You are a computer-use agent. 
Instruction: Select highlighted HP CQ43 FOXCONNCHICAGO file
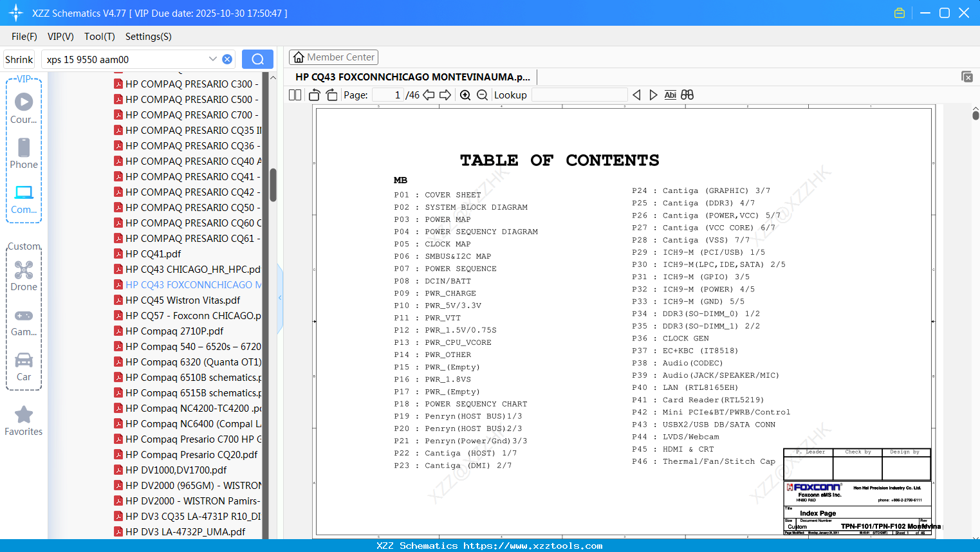click(x=188, y=284)
